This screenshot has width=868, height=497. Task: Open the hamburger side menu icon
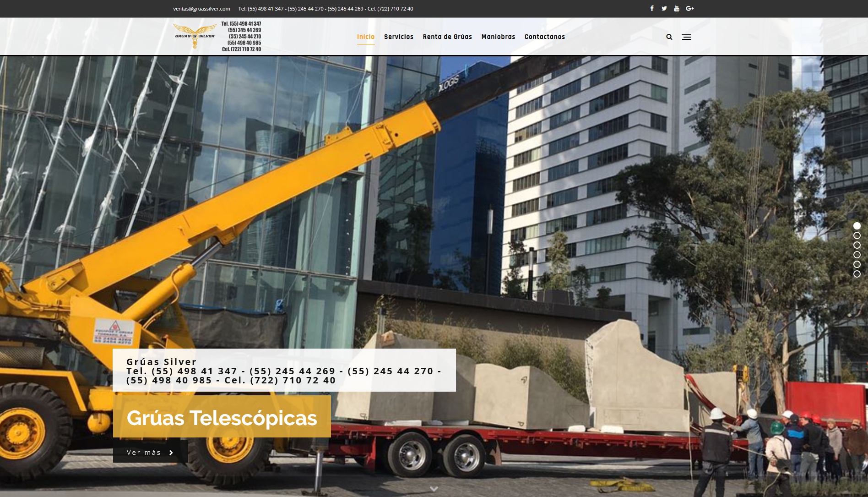click(x=686, y=37)
